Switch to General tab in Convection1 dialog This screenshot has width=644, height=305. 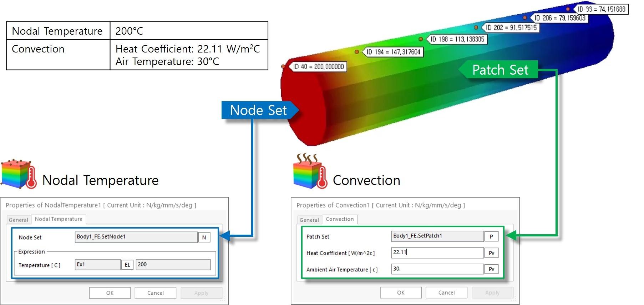pyautogui.click(x=309, y=220)
